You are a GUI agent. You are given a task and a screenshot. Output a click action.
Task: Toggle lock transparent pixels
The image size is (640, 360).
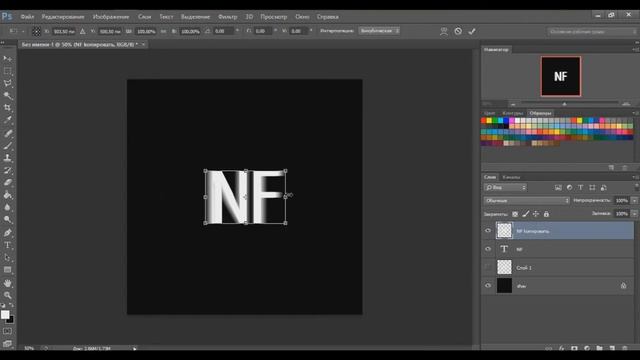tap(515, 214)
